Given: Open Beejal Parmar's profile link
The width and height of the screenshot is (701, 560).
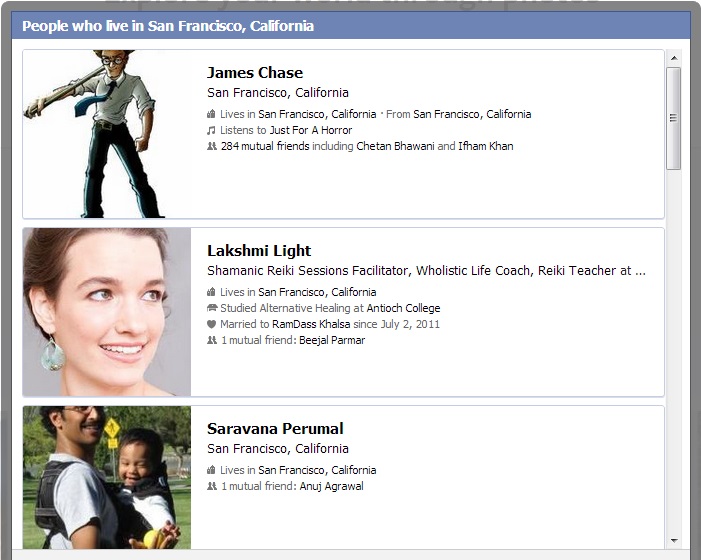Looking at the screenshot, I should (332, 340).
